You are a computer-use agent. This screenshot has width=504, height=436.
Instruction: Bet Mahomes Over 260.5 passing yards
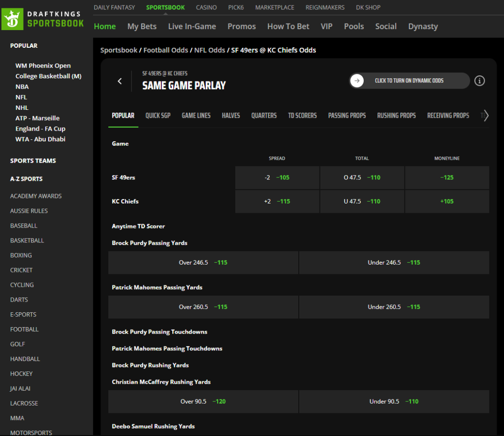203,307
